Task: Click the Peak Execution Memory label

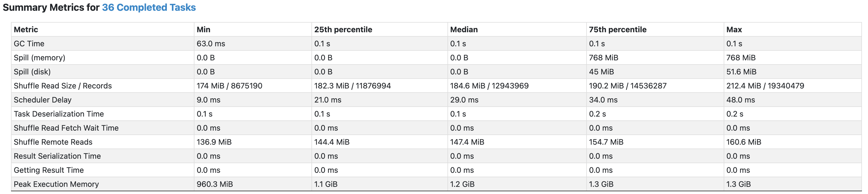Action: coord(56,184)
